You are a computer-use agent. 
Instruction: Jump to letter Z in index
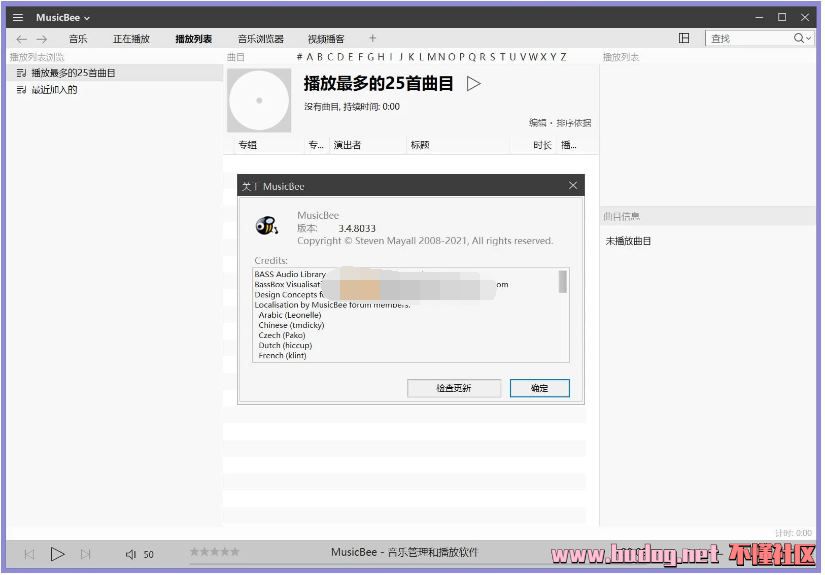(563, 57)
